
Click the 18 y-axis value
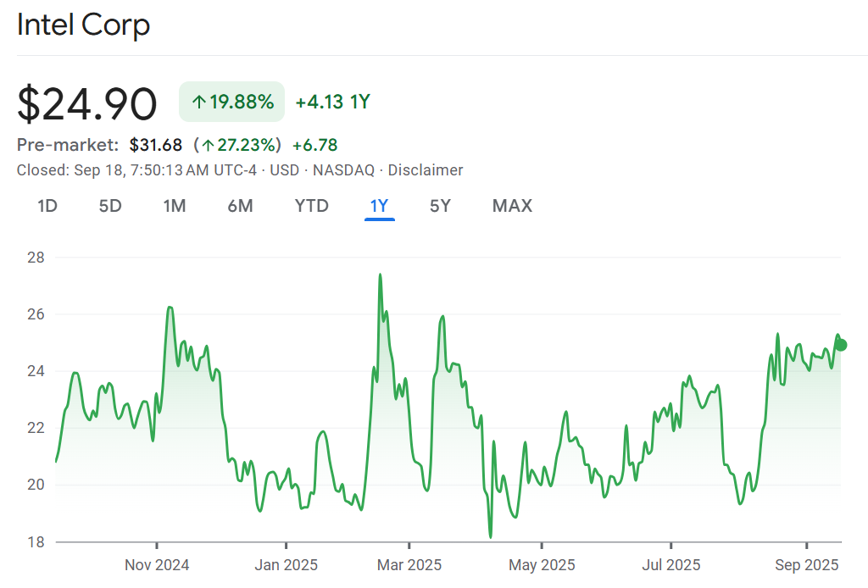point(36,542)
